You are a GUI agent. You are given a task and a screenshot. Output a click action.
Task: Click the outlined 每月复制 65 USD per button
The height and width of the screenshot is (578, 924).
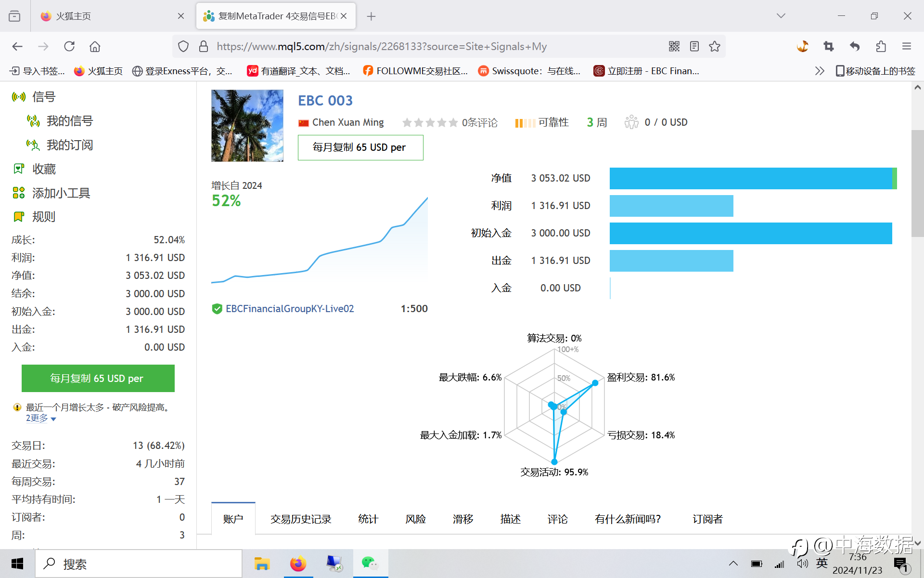(360, 147)
